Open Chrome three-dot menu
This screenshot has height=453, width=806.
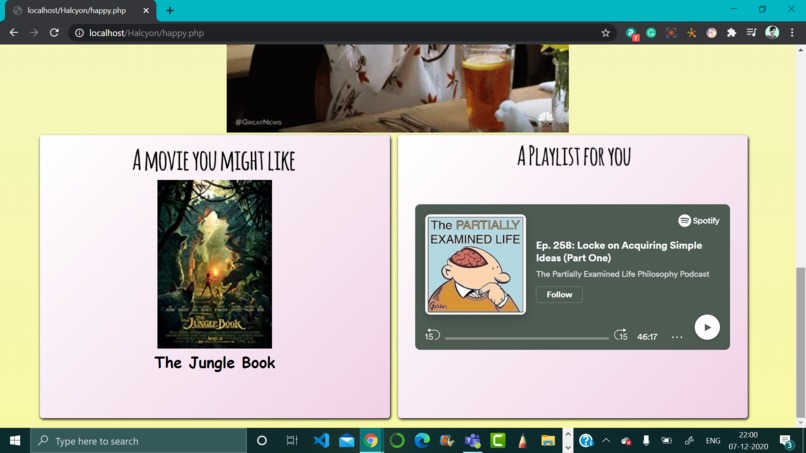coord(792,33)
